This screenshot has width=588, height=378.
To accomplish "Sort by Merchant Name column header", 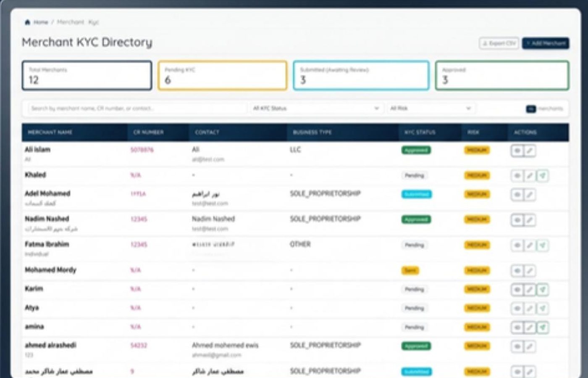I will tap(50, 132).
